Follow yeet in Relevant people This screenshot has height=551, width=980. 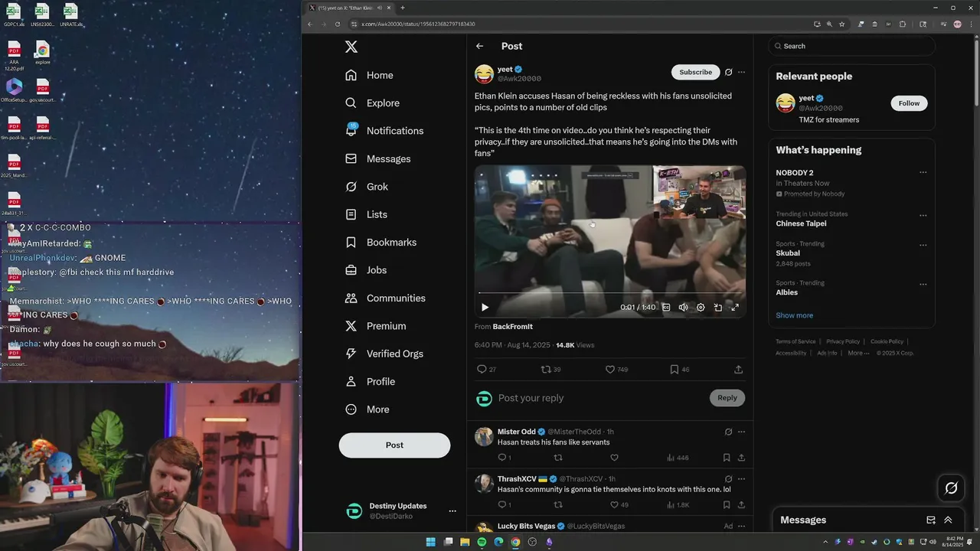click(x=909, y=103)
